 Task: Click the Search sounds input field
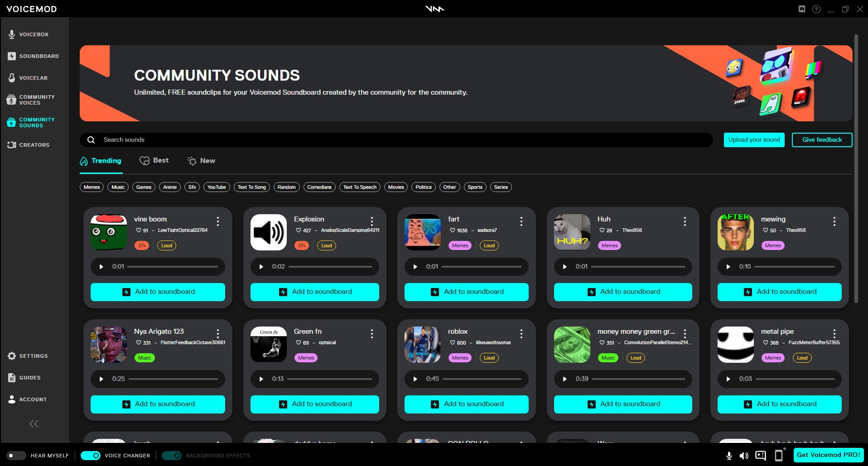[x=396, y=140]
